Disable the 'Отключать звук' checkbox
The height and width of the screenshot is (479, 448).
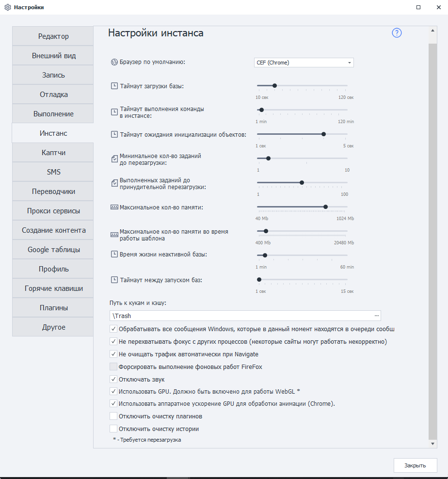113,379
